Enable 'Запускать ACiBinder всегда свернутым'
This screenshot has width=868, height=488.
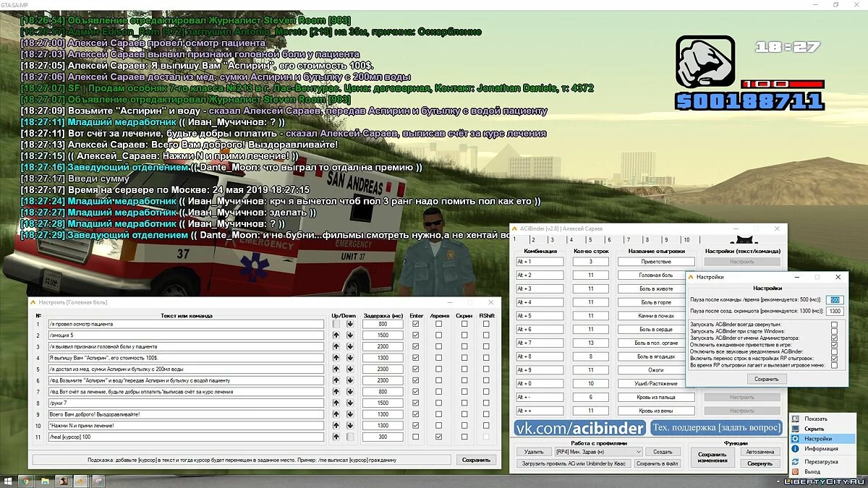(835, 325)
